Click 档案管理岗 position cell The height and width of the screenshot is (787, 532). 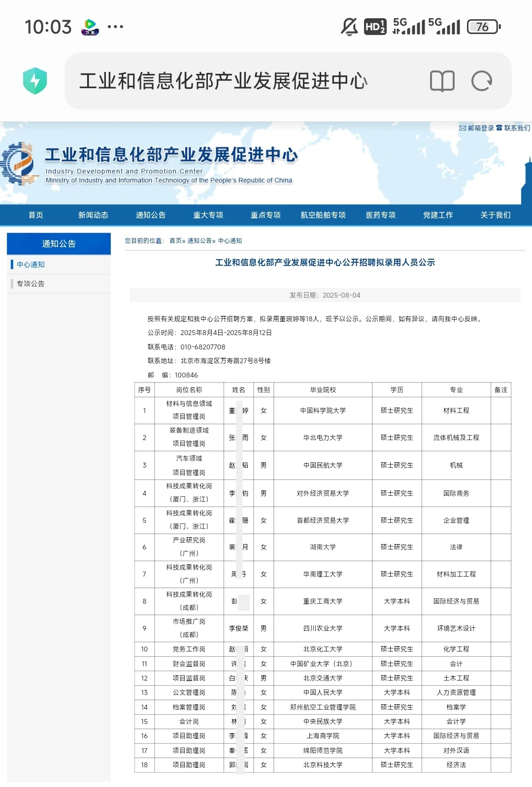[189, 707]
